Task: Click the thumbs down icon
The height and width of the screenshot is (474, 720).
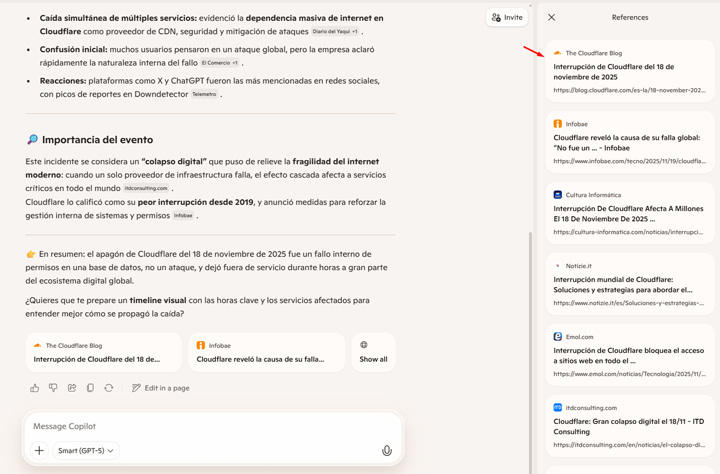Action: pyautogui.click(x=53, y=388)
